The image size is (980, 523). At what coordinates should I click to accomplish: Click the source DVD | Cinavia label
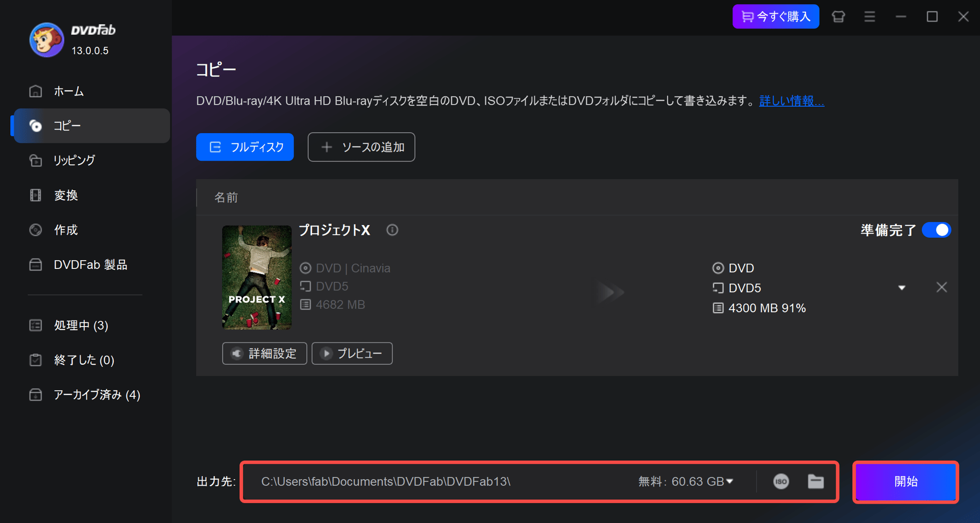point(353,268)
